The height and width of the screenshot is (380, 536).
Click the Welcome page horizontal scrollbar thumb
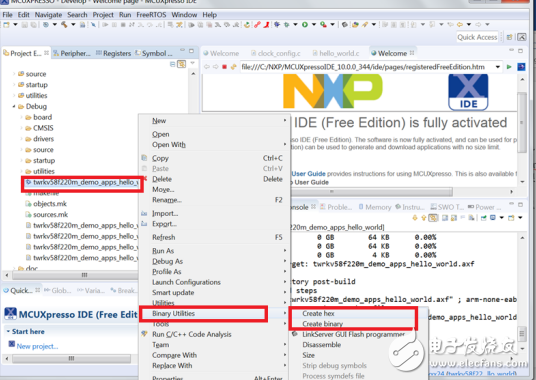tap(371, 191)
